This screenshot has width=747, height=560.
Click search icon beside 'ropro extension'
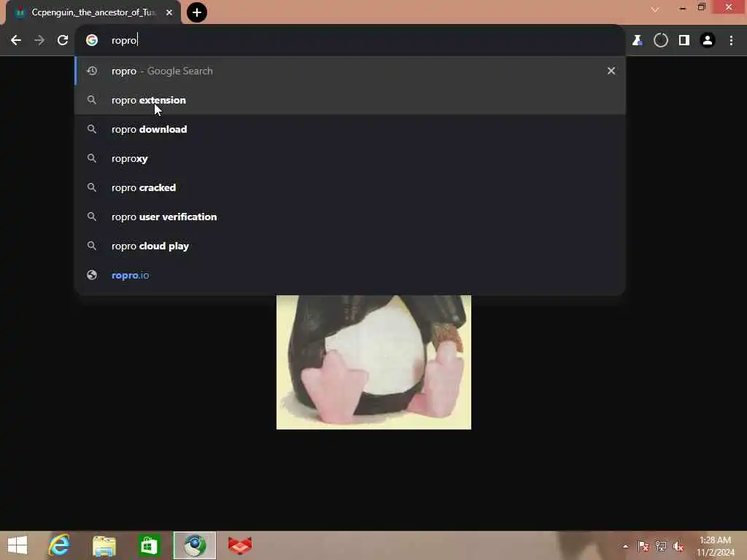pos(92,100)
